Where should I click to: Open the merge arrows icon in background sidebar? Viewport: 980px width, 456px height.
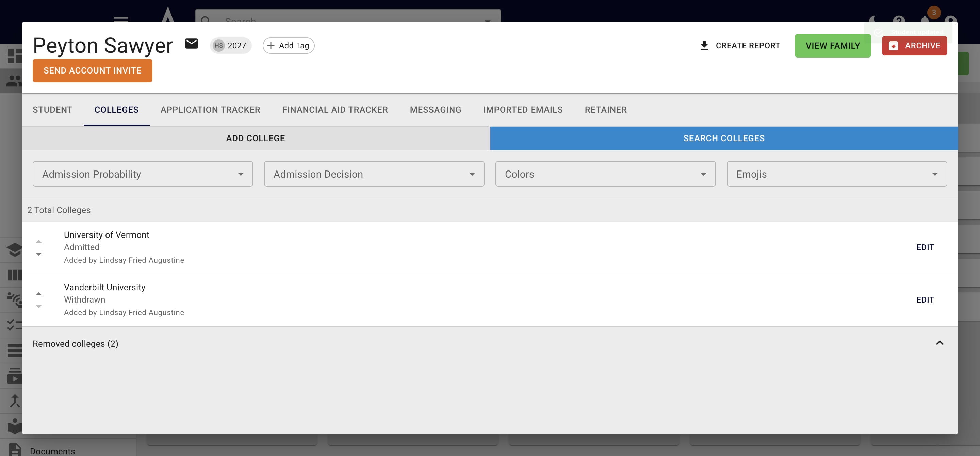[x=14, y=401]
